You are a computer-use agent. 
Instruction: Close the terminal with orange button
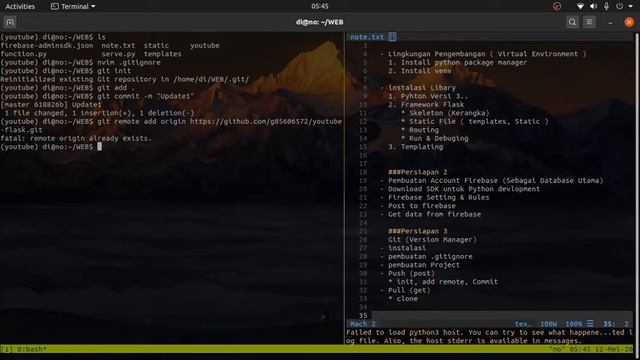[x=629, y=22]
